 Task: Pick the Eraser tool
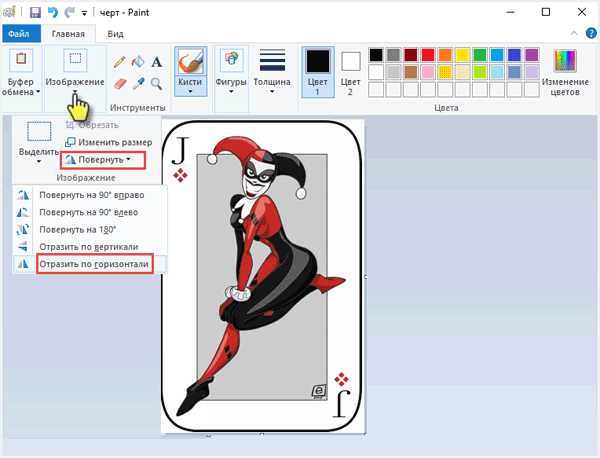pyautogui.click(x=120, y=84)
